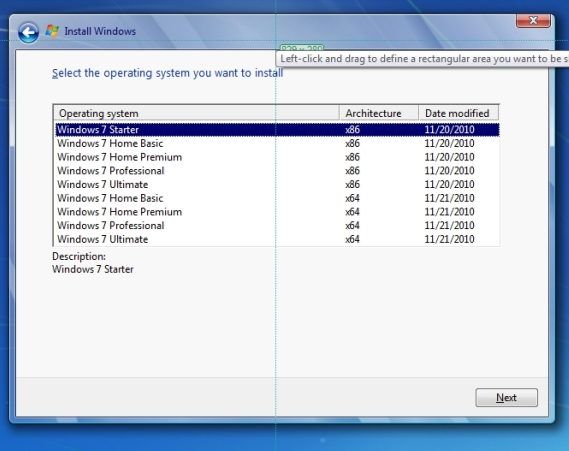Click the x64 cell of Windows 7 Home Basic
This screenshot has width=569, height=451.
click(352, 198)
